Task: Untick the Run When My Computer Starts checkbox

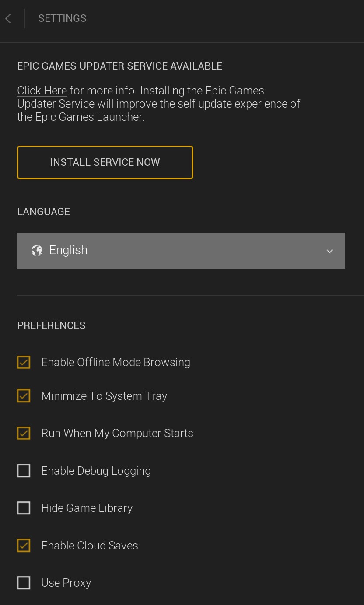Action: pos(24,433)
